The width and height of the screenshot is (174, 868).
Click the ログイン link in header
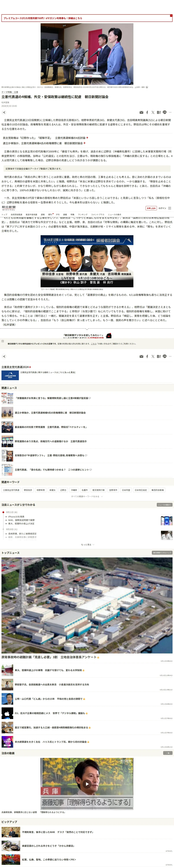click(163, 208)
